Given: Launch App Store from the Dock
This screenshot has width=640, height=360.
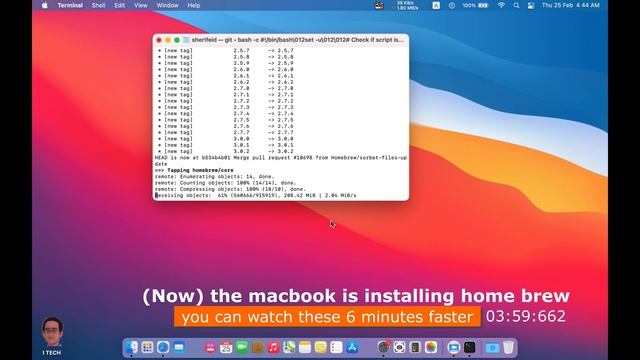Looking at the screenshot, I should point(352,347).
